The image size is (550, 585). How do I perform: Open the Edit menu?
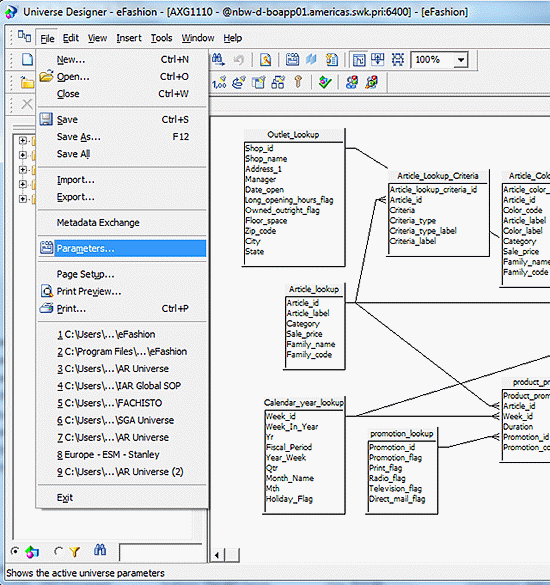click(71, 38)
